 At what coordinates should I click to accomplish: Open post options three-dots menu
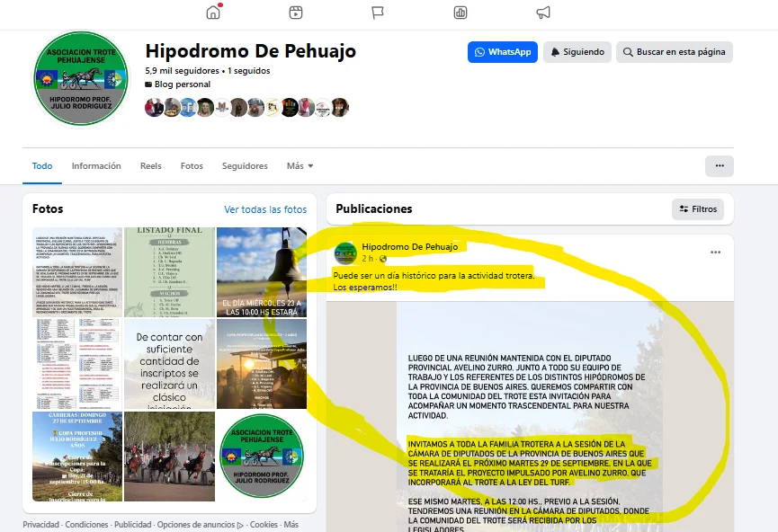click(x=715, y=253)
